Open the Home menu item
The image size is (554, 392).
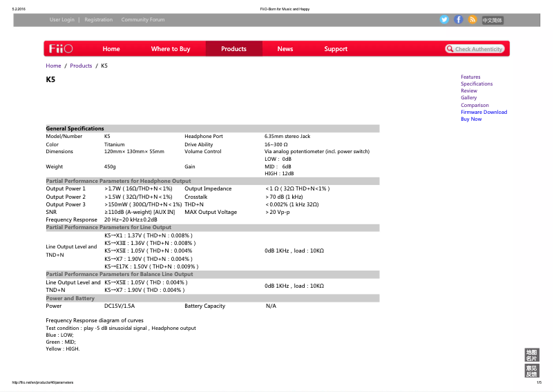111,49
